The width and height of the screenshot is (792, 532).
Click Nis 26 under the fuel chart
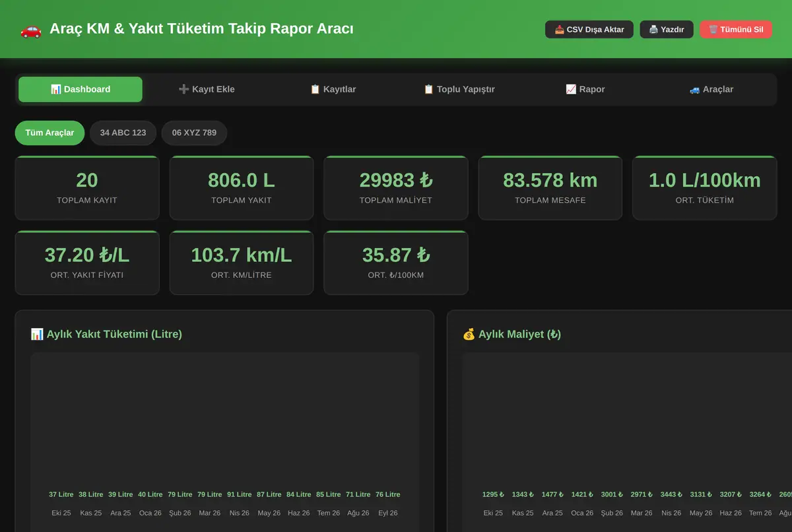[x=240, y=513]
